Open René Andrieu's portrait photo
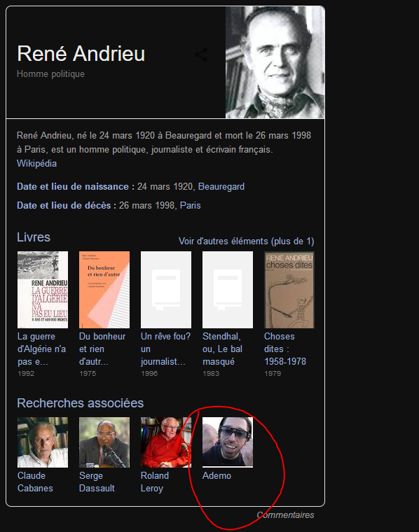This screenshot has width=419, height=532. (x=275, y=62)
